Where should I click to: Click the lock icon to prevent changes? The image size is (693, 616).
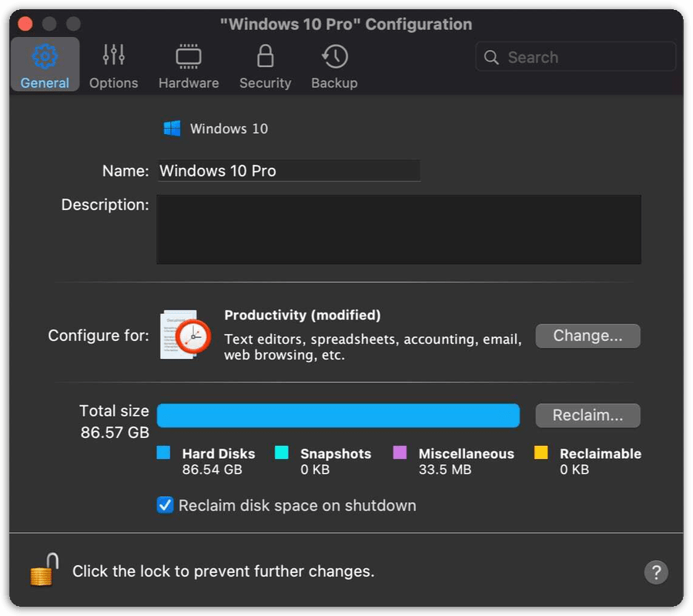click(44, 569)
